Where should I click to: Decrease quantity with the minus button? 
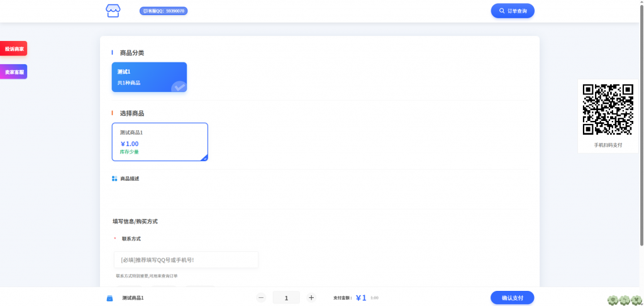coord(262,298)
